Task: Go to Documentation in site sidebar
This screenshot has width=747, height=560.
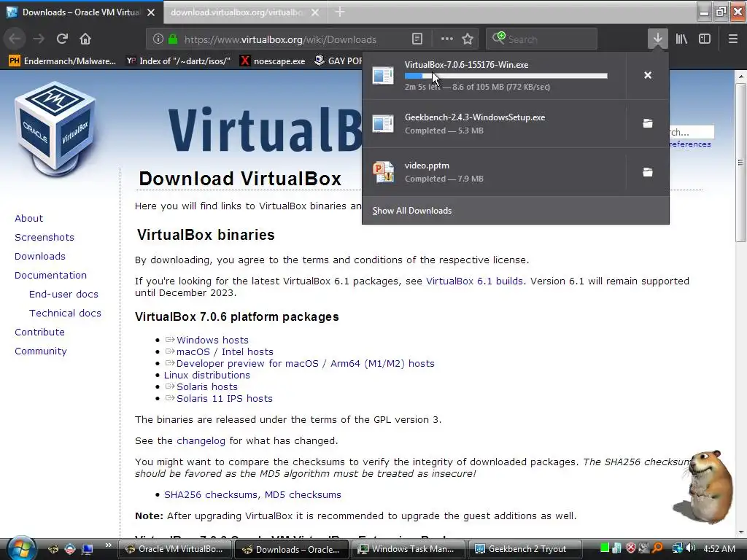Action: 50,275
